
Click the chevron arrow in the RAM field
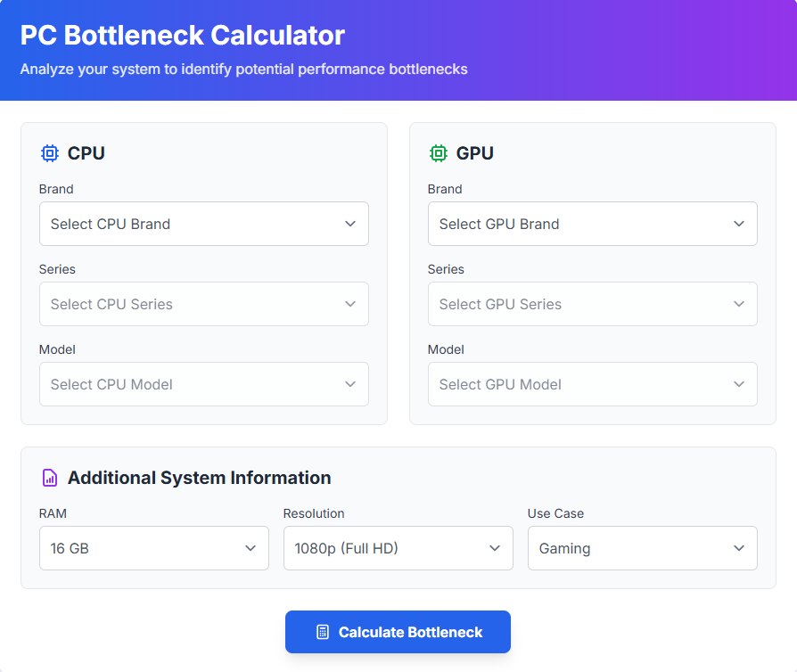tap(251, 548)
